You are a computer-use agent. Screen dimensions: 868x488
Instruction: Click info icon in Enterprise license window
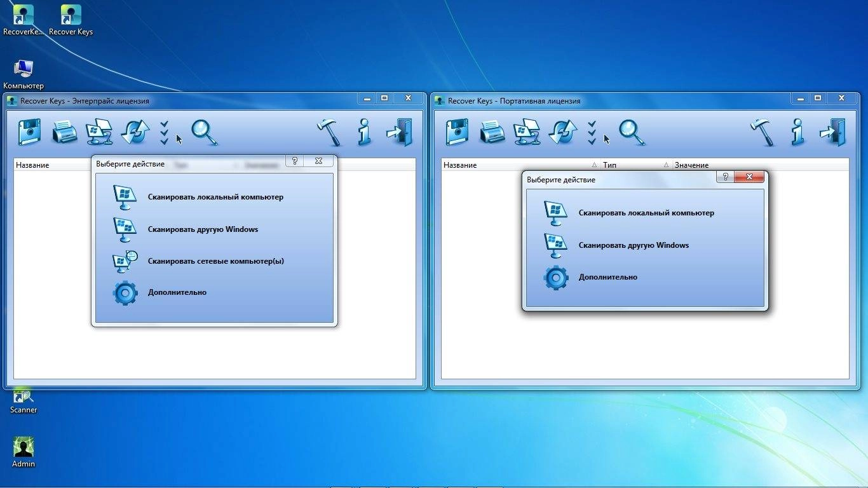pyautogui.click(x=364, y=132)
